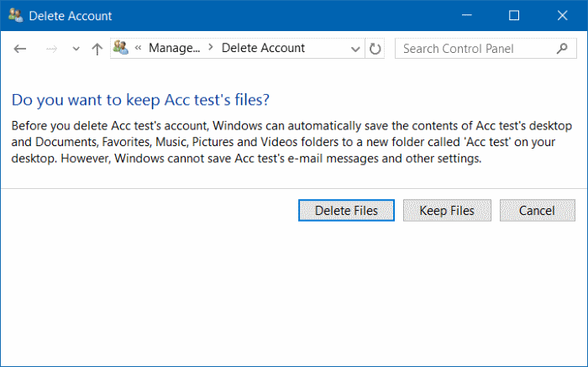
Task: Cancel the account deletion
Action: click(537, 210)
